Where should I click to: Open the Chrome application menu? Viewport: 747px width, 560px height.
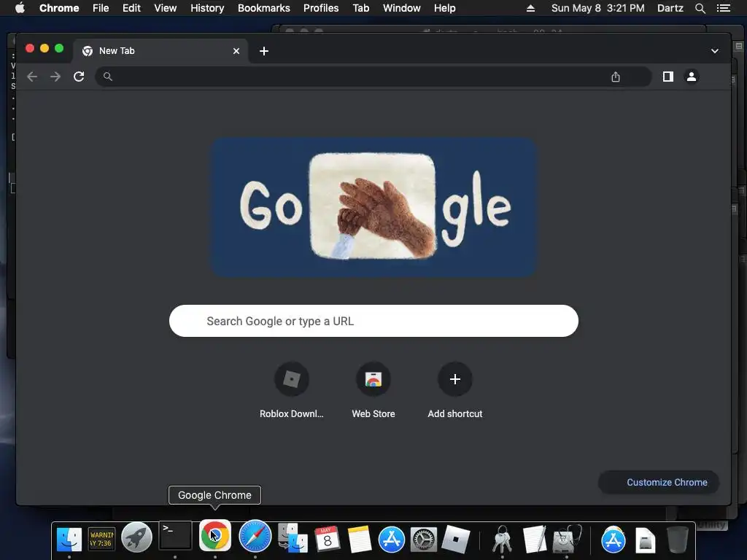tap(59, 8)
